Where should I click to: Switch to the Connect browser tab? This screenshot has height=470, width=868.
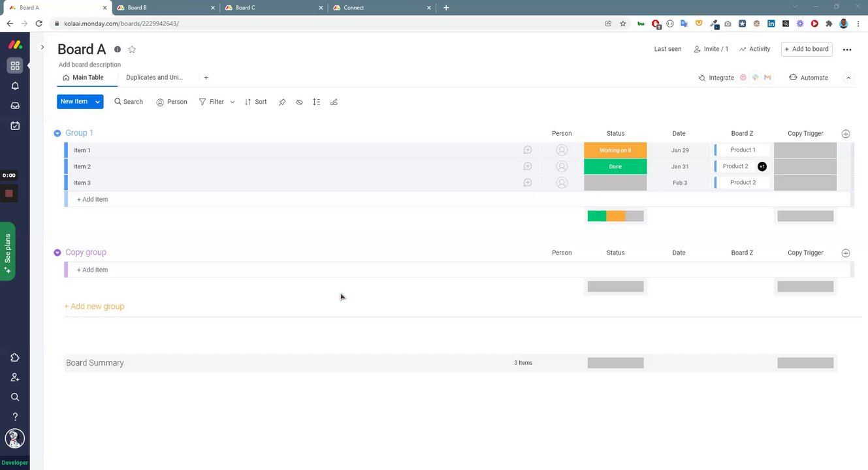(381, 8)
